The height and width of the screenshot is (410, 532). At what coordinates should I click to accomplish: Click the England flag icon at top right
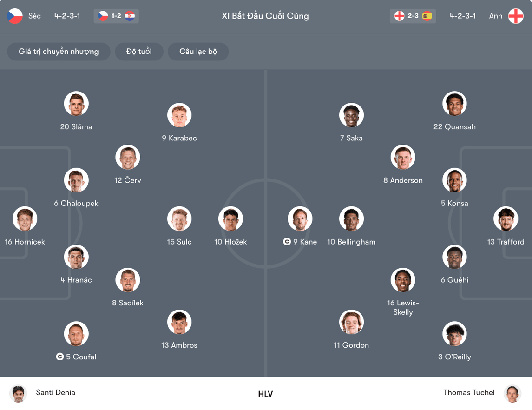(516, 16)
